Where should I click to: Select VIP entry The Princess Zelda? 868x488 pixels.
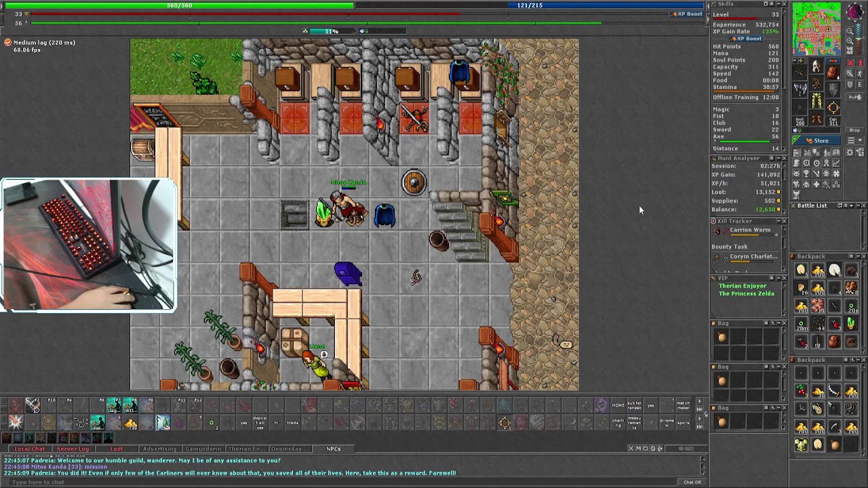click(x=747, y=293)
